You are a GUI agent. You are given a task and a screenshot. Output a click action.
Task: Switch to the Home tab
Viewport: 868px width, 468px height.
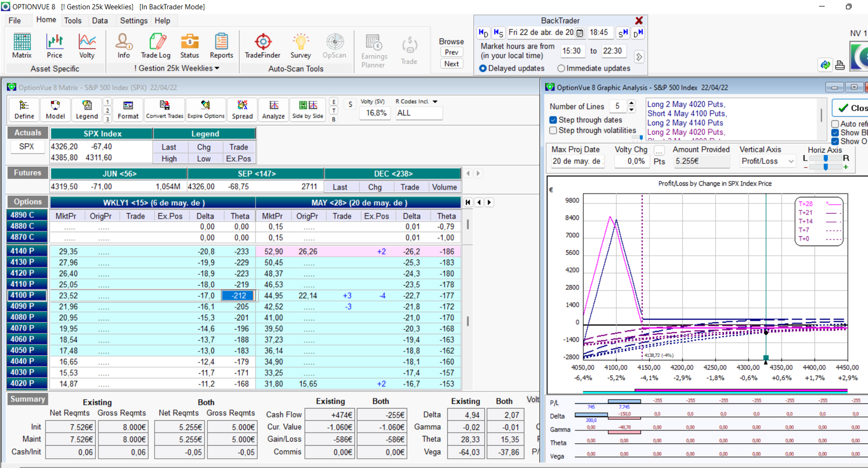click(x=46, y=20)
